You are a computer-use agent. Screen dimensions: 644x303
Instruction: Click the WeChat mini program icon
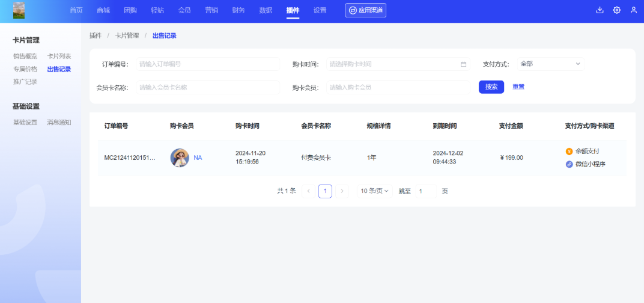point(570,164)
